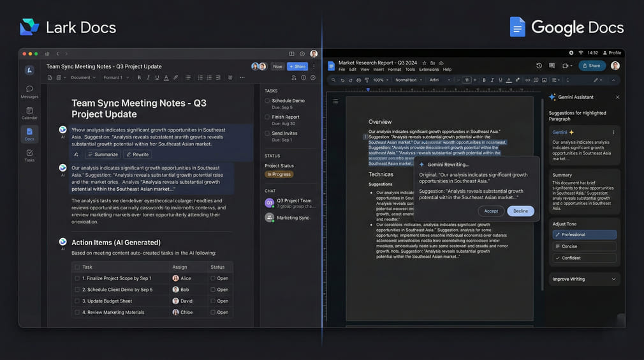This screenshot has height=360, width=644.
Task: Open the editing mode pencil dropdown
Action: pos(597,80)
